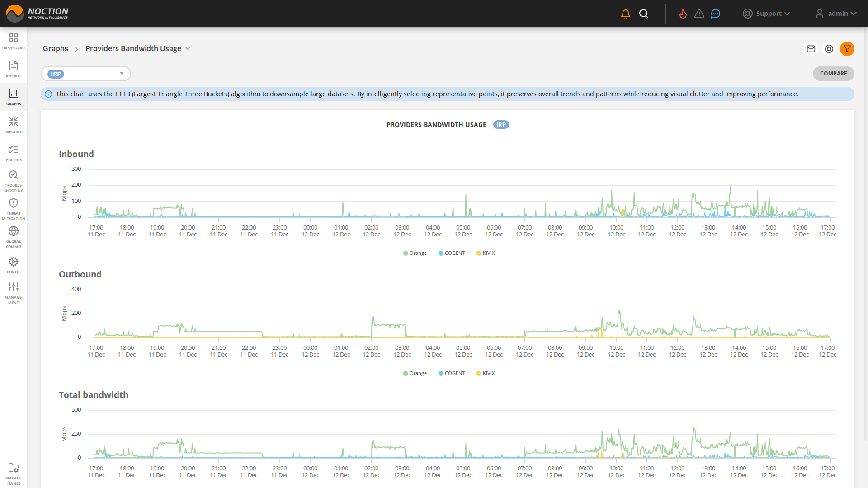Open the admin account menu
Image resolution: width=868 pixels, height=488 pixels.
(x=836, y=14)
